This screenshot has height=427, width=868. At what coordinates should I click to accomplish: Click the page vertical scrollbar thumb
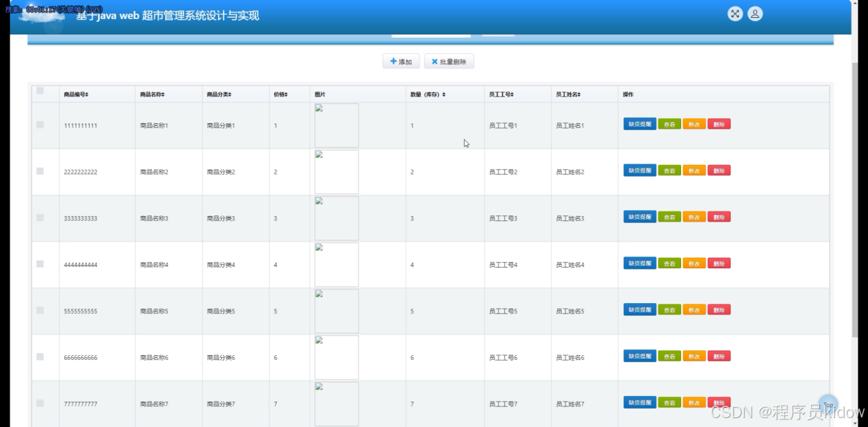point(854,198)
